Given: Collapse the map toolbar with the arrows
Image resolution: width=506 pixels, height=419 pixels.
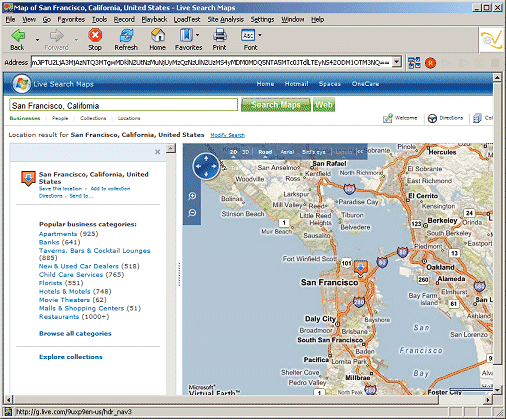Looking at the screenshot, I should tap(360, 152).
